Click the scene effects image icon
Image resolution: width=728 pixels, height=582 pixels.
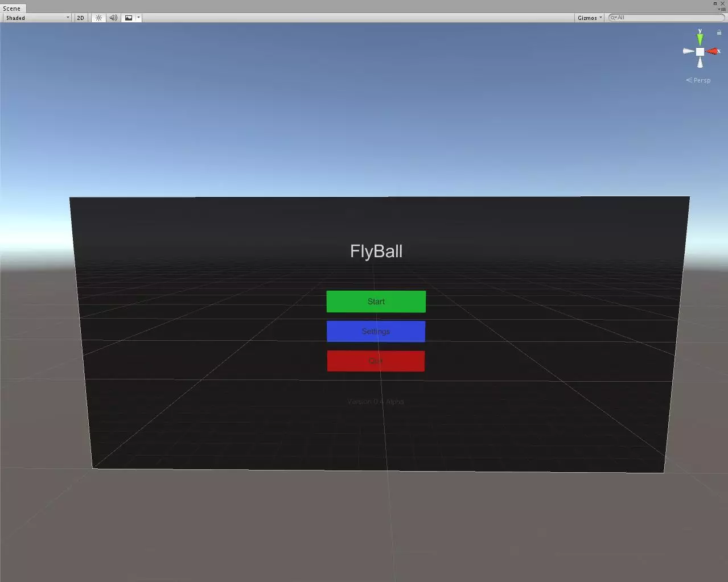(129, 18)
